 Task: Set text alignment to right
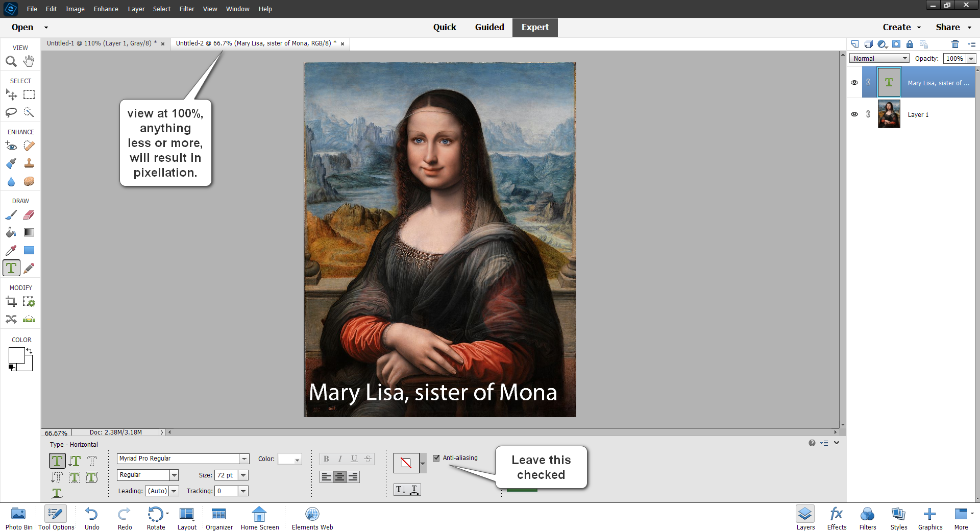click(x=353, y=477)
